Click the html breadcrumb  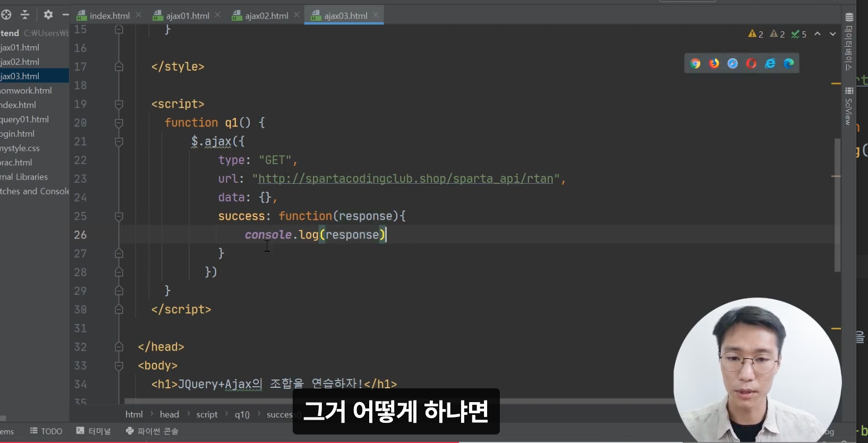click(x=134, y=414)
